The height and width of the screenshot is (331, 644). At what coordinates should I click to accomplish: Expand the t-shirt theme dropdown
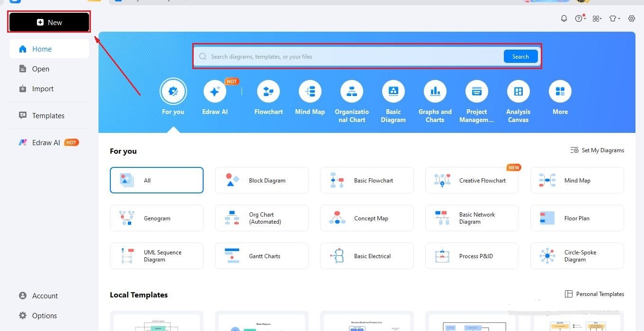(x=614, y=18)
